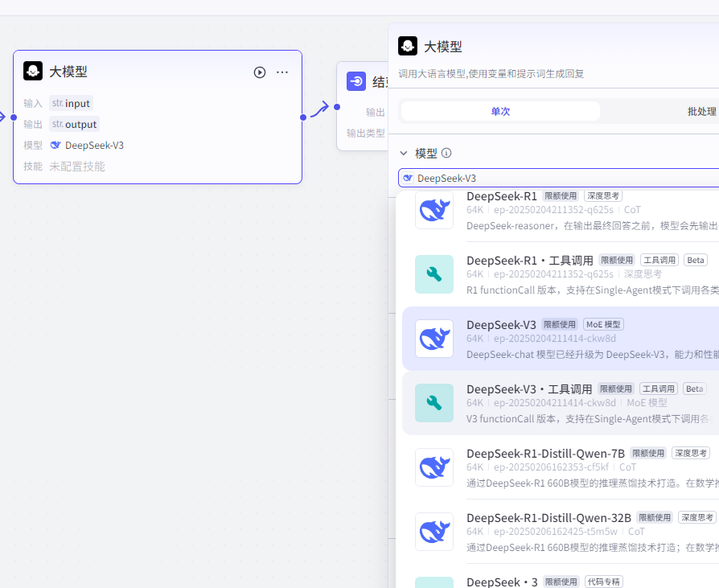Click the 输出类型 label in 结束 node
Image resolution: width=719 pixels, height=588 pixels.
tap(365, 133)
